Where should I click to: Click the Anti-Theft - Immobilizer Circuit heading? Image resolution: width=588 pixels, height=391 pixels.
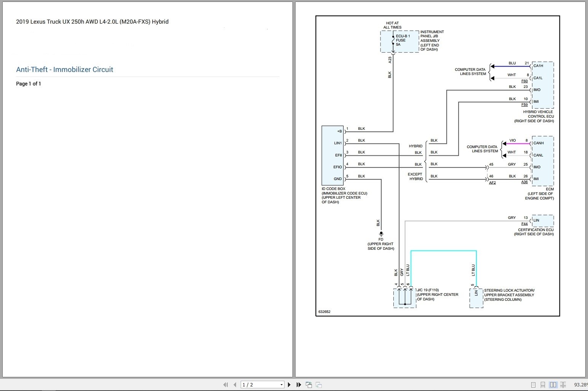click(64, 69)
